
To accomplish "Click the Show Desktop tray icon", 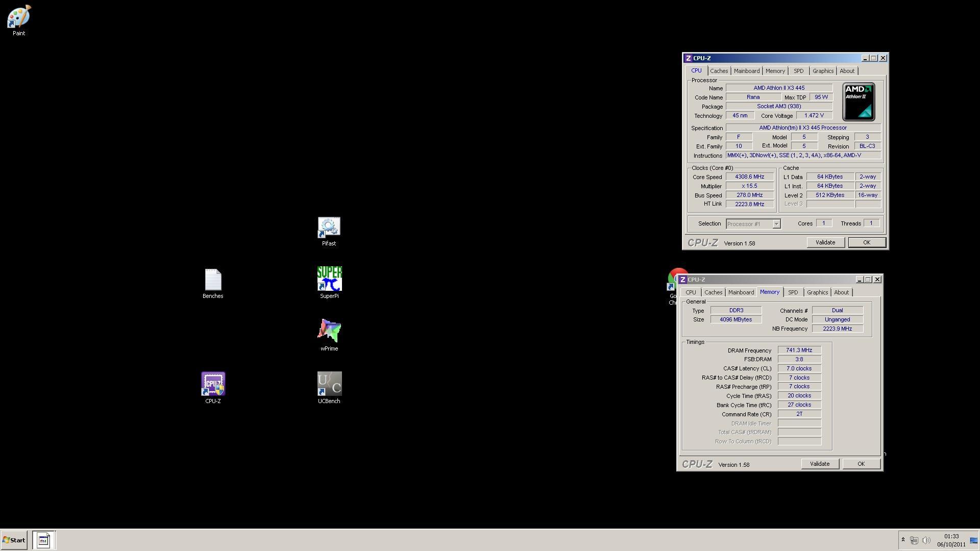I will [973, 540].
